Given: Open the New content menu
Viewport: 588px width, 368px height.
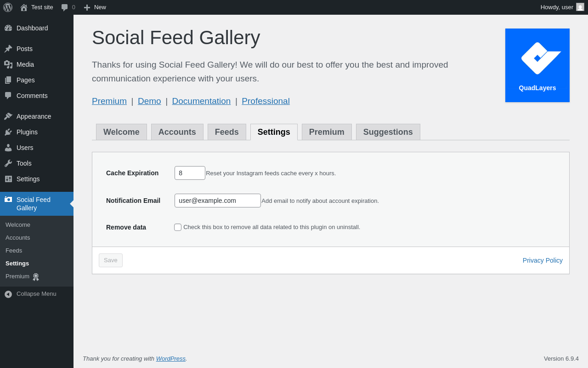Looking at the screenshot, I should click(95, 7).
